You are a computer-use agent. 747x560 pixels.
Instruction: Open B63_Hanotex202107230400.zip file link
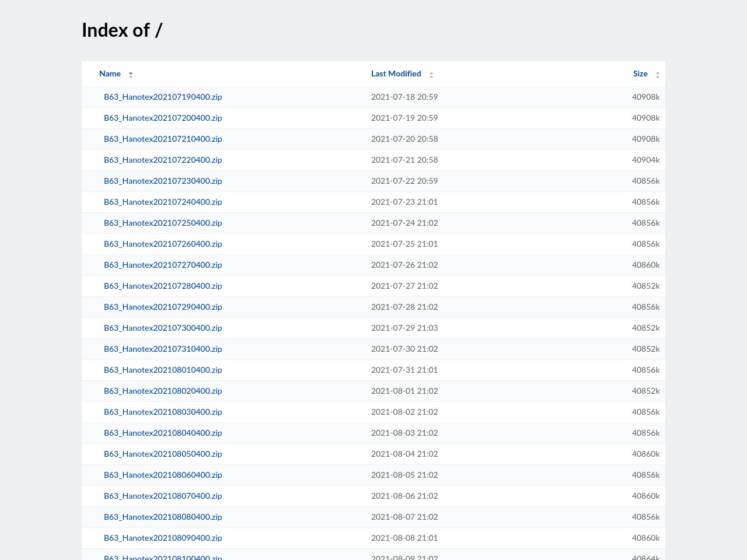[x=163, y=181]
